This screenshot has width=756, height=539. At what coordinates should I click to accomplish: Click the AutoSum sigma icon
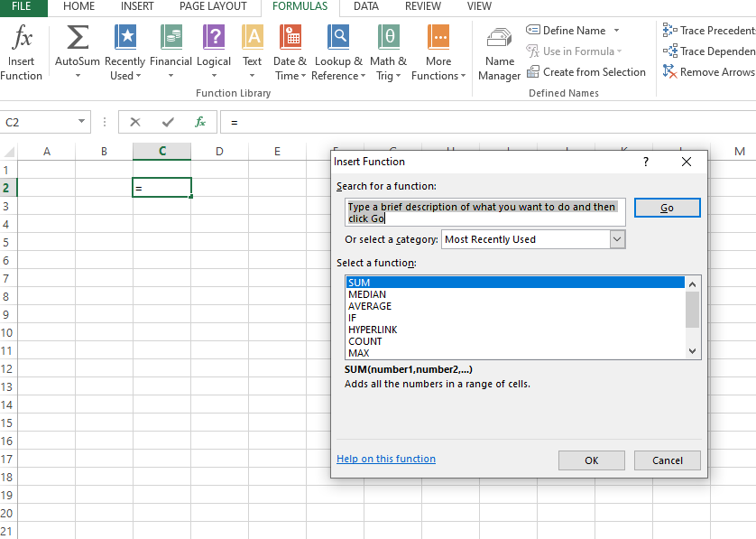(x=78, y=39)
